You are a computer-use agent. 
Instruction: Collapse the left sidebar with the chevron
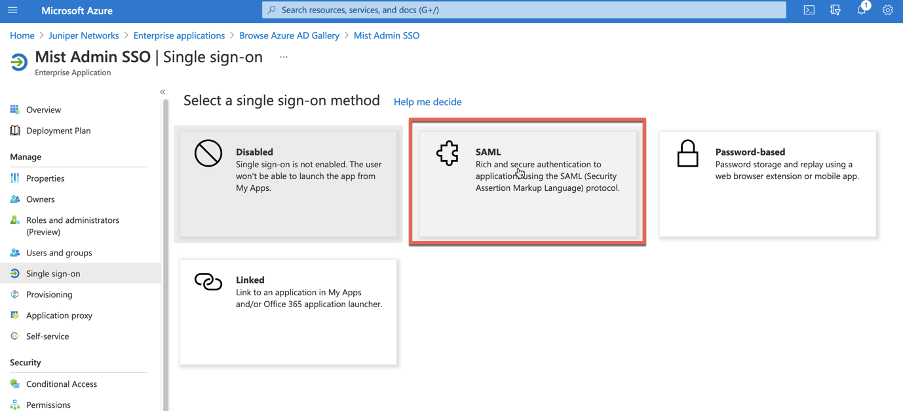[162, 92]
